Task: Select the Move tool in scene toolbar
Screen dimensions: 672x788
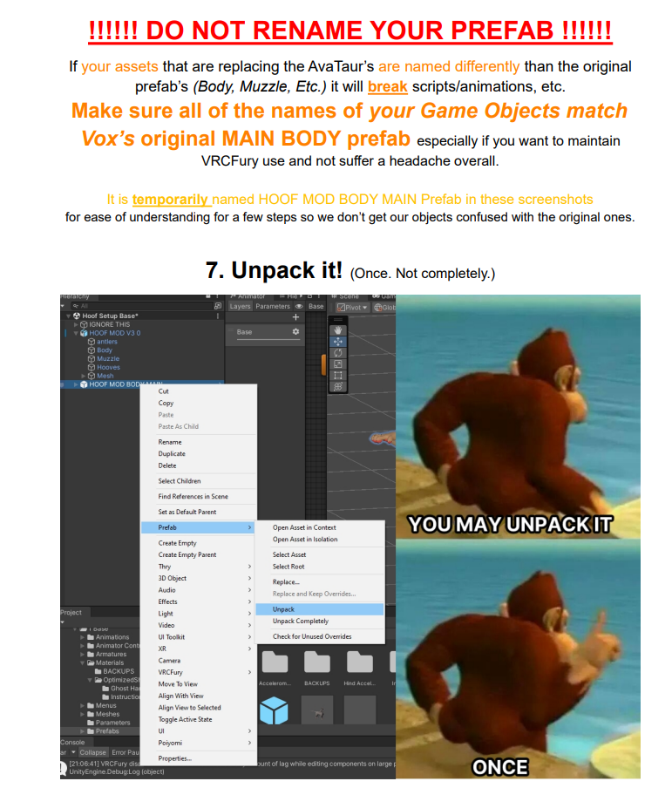Action: (x=338, y=342)
